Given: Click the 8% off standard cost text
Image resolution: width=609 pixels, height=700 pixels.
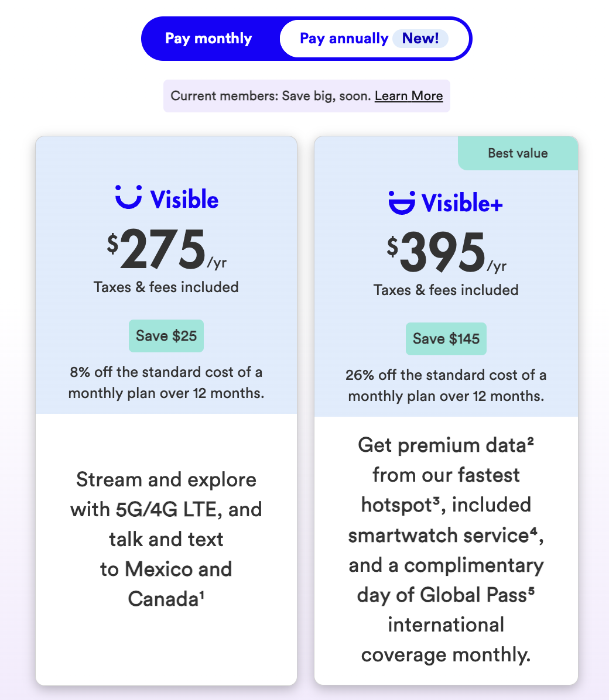Looking at the screenshot, I should click(166, 383).
